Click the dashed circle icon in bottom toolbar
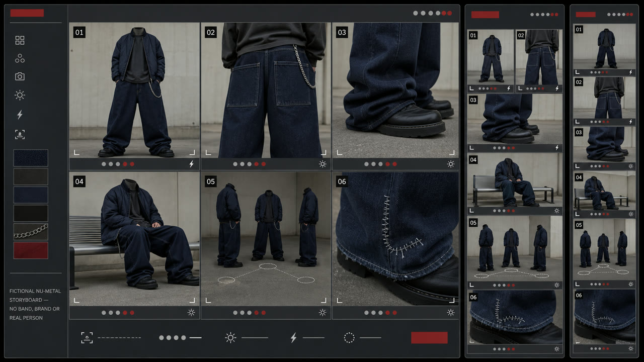The width and height of the screenshot is (644, 362). [x=349, y=337]
